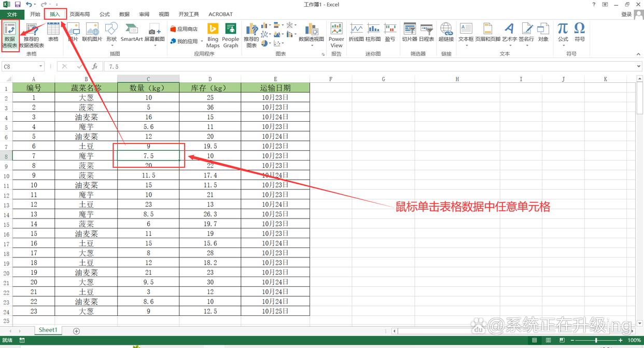This screenshot has width=644, height=348.
Task: Open the Equation (公式) dropdown
Action: click(563, 34)
